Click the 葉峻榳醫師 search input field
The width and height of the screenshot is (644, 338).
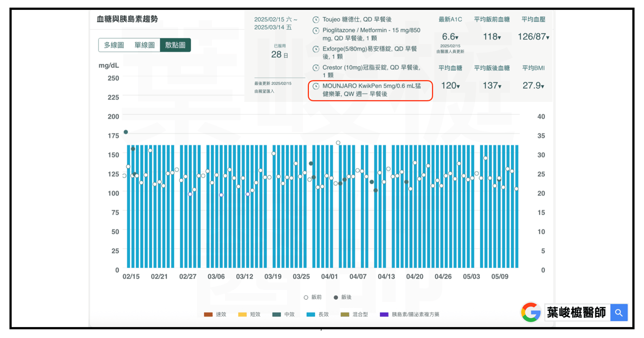tap(577, 313)
